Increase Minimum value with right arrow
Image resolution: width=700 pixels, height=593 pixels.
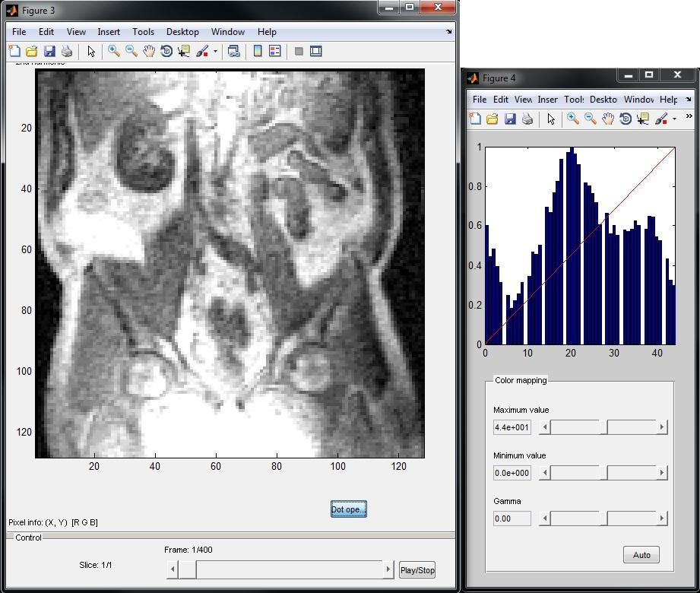[x=661, y=473]
